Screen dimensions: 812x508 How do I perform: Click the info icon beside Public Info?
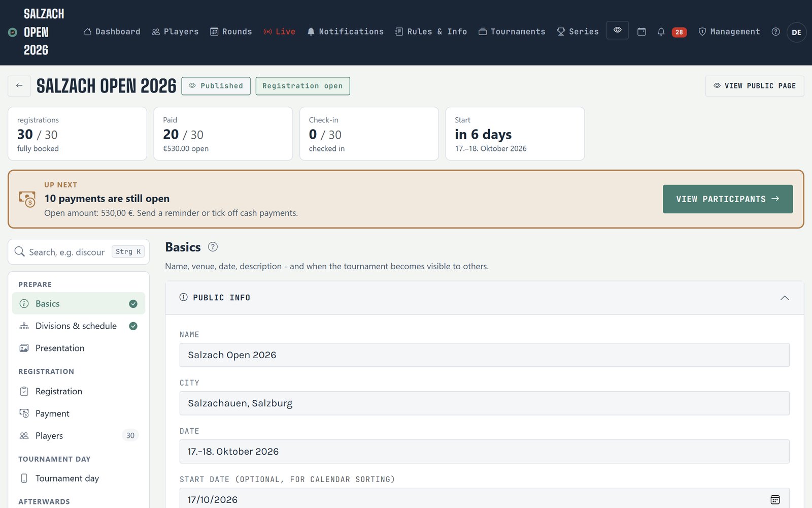tap(184, 297)
